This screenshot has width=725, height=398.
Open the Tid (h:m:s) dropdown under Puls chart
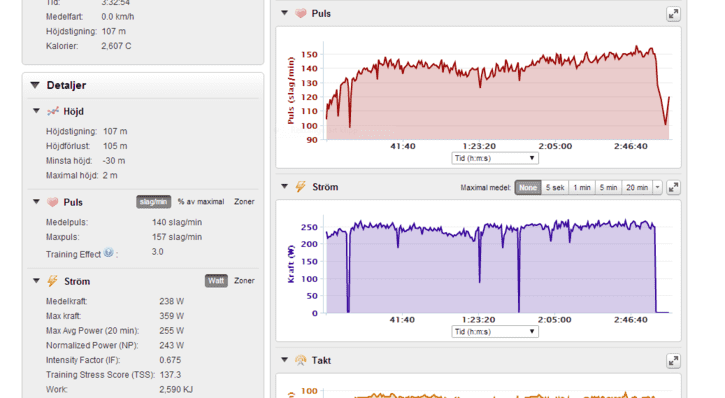tap(495, 158)
